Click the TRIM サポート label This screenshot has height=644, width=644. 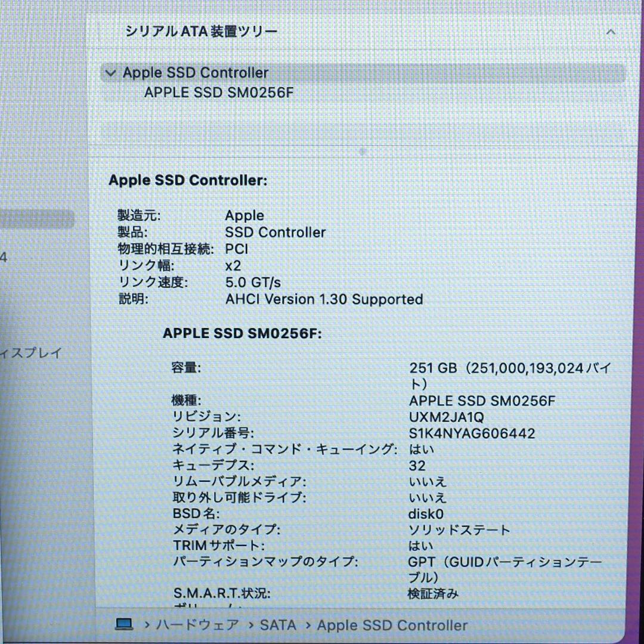219,546
